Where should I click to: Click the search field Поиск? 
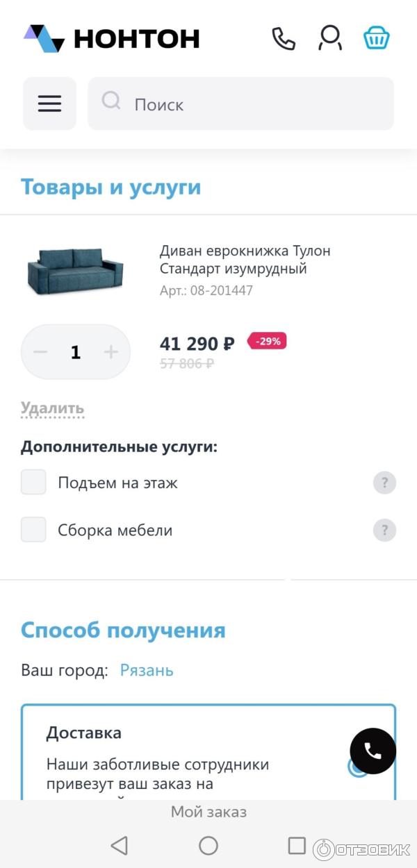pyautogui.click(x=240, y=104)
